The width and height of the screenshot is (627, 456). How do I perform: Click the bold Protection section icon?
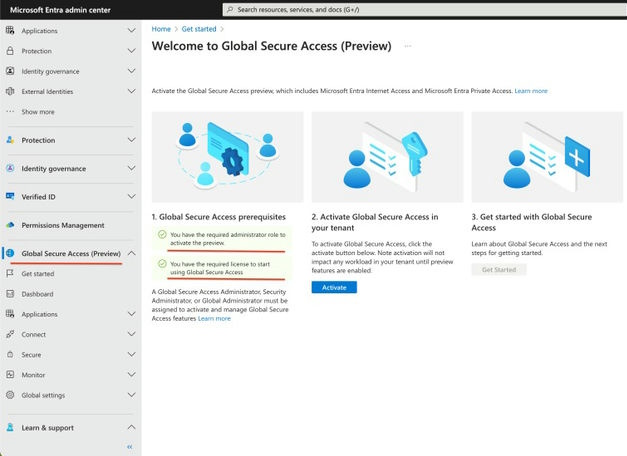tap(10, 140)
